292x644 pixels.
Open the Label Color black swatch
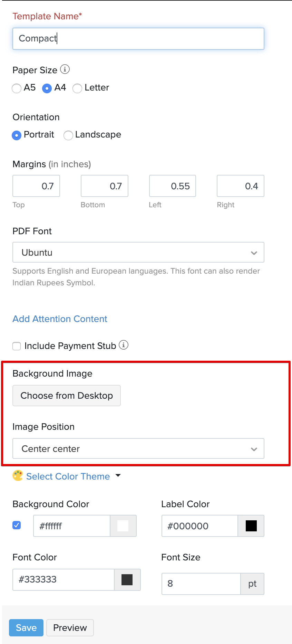point(251,526)
